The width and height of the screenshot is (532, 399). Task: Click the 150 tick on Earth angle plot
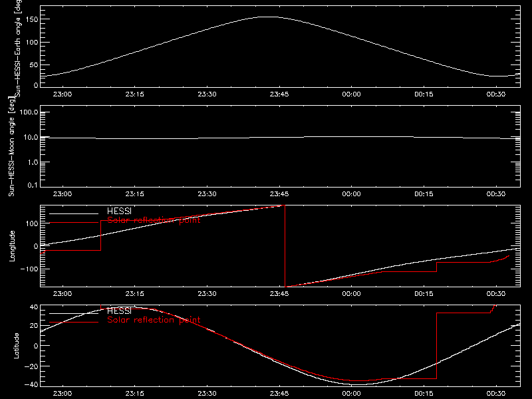coord(32,19)
